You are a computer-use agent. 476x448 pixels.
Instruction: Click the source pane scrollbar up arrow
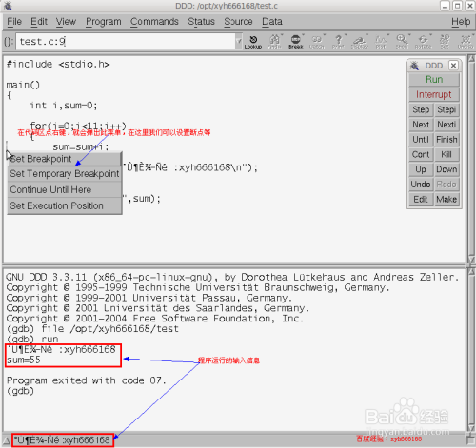click(x=471, y=58)
